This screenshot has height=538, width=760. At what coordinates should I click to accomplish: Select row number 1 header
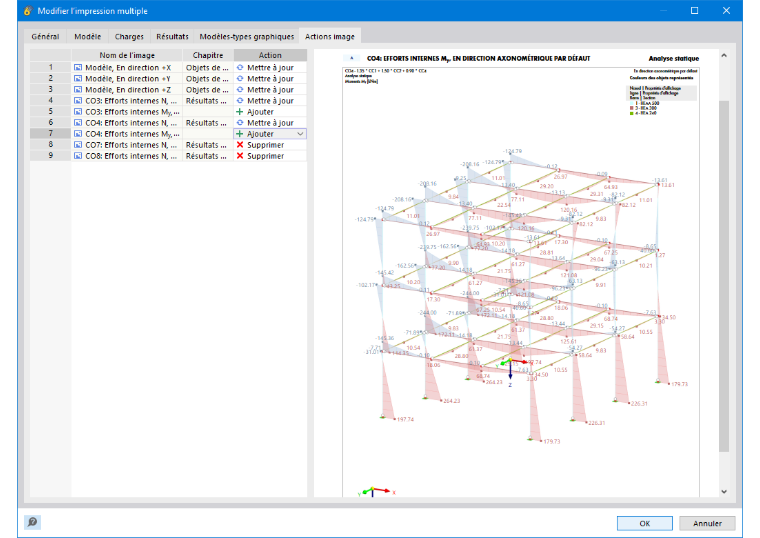50,67
